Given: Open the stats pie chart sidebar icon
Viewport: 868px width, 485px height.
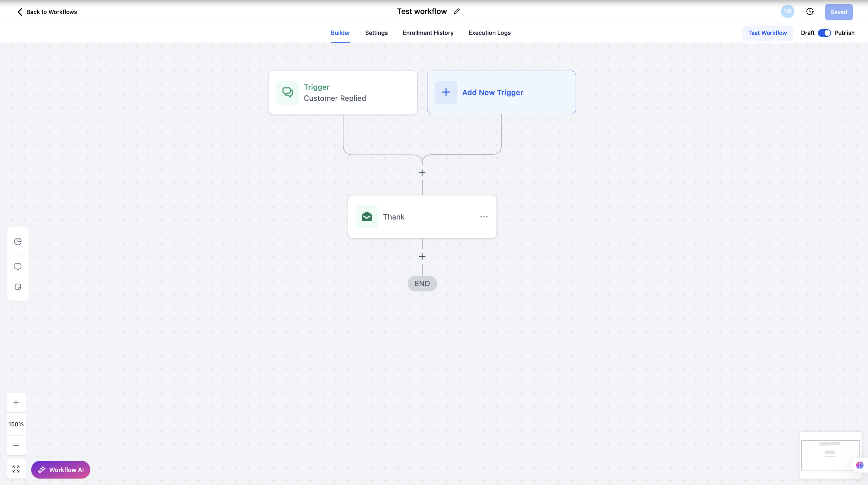Looking at the screenshot, I should coord(18,241).
